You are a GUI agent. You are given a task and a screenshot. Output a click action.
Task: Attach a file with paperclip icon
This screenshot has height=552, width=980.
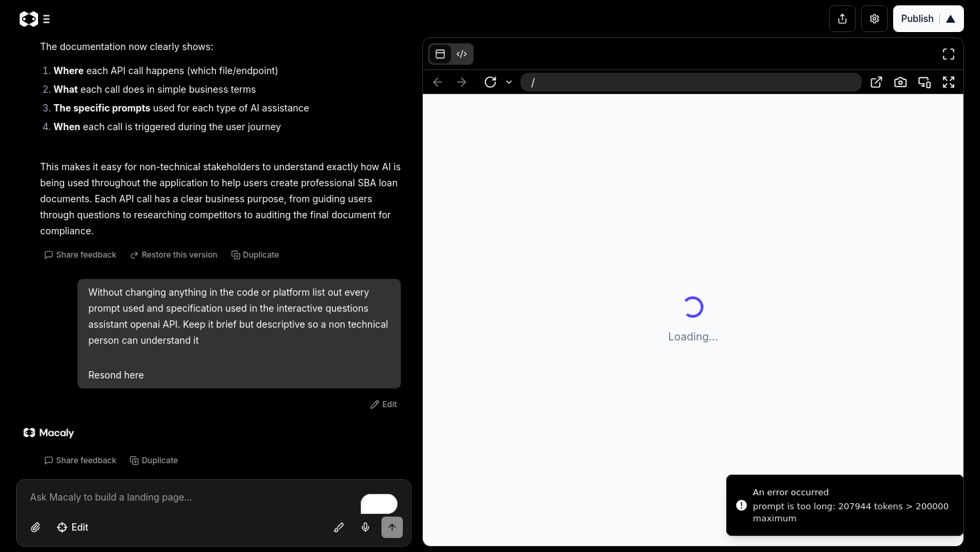click(x=35, y=527)
